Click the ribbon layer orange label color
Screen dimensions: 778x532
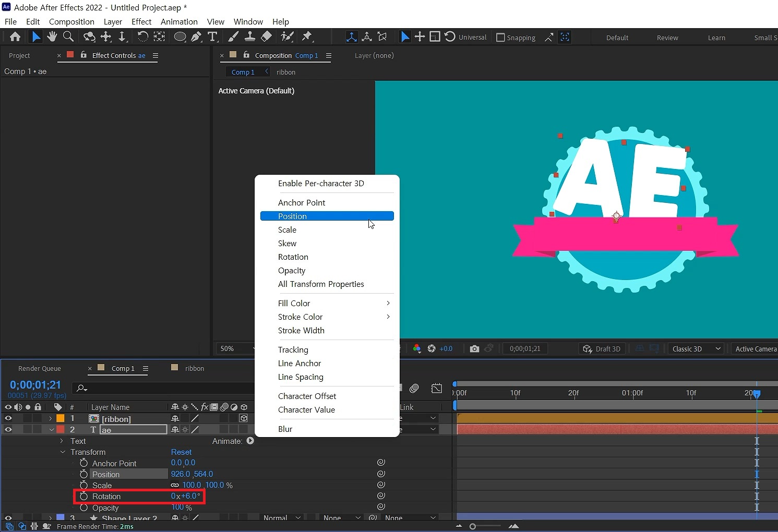coord(61,418)
